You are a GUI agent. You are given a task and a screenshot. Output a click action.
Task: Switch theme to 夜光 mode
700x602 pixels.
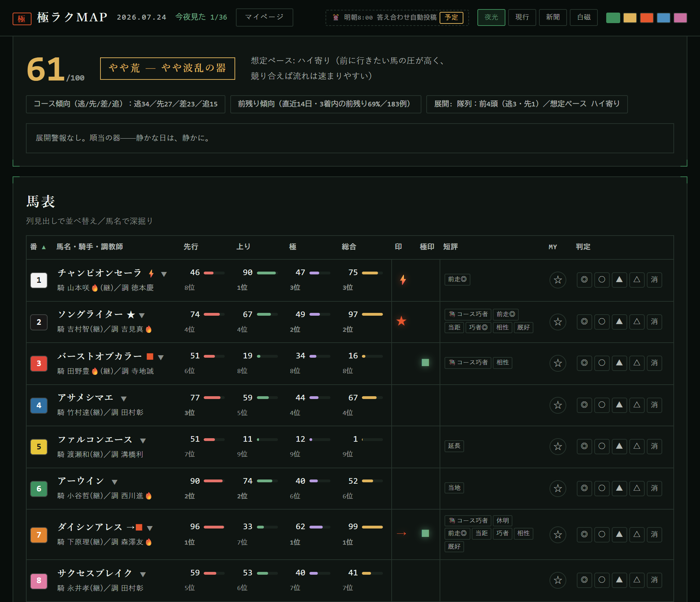(491, 17)
